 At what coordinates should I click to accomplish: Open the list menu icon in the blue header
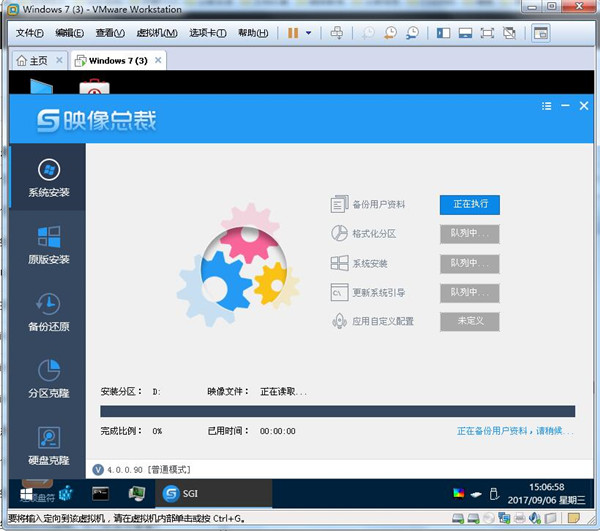(546, 106)
